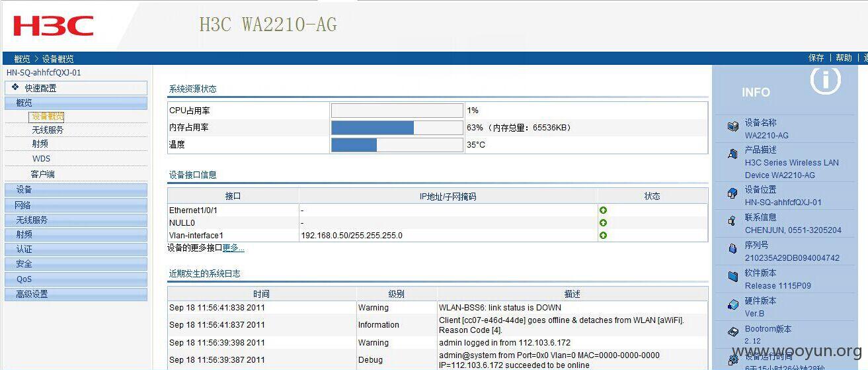The width and height of the screenshot is (868, 370).
Task: Click 帮助 in the top bar
Action: [x=844, y=58]
